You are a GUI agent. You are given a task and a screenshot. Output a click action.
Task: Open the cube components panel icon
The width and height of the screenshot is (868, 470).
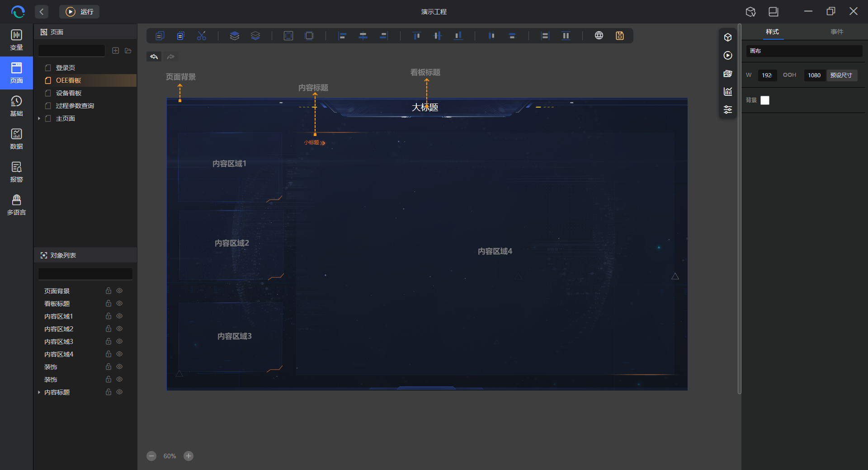point(728,37)
